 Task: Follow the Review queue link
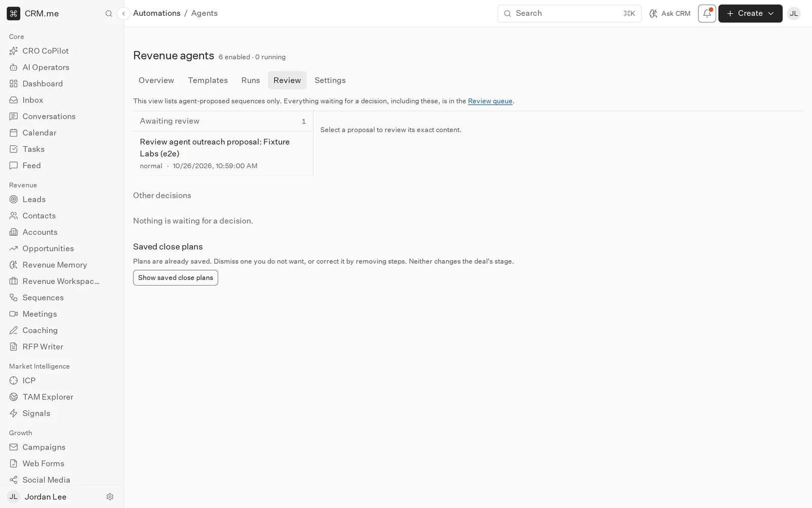(x=490, y=101)
